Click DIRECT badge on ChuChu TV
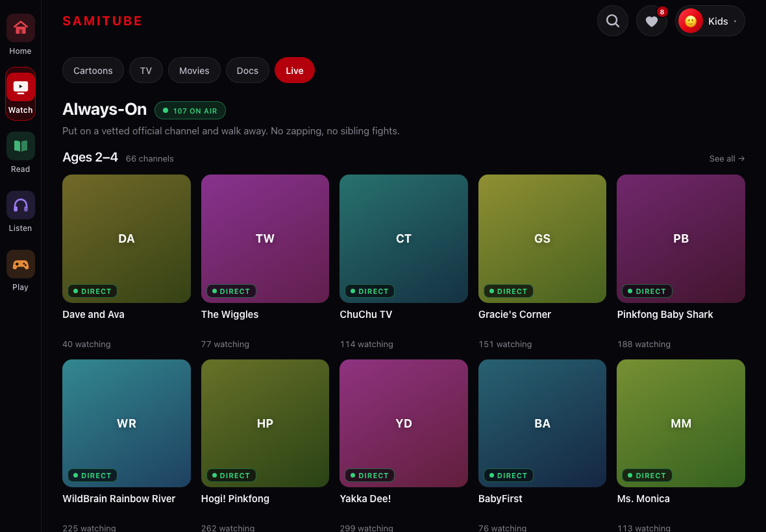Viewport: 766px width, 532px height. 369,291
